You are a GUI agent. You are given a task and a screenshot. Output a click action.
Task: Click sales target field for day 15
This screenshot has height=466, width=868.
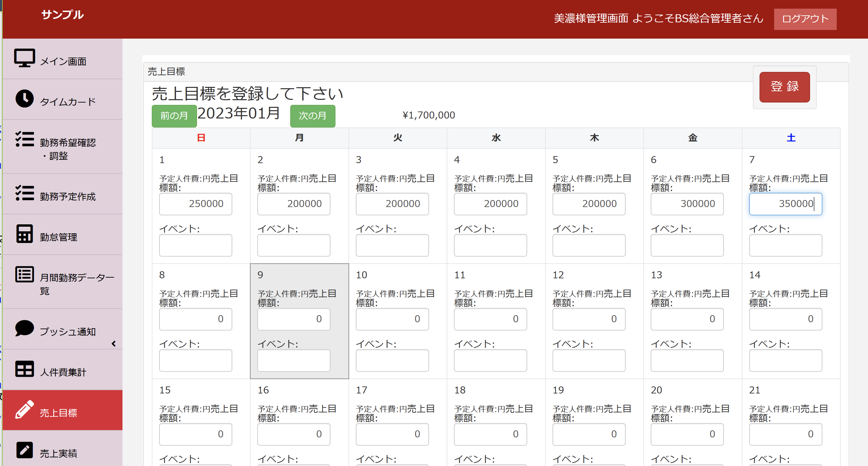195,434
